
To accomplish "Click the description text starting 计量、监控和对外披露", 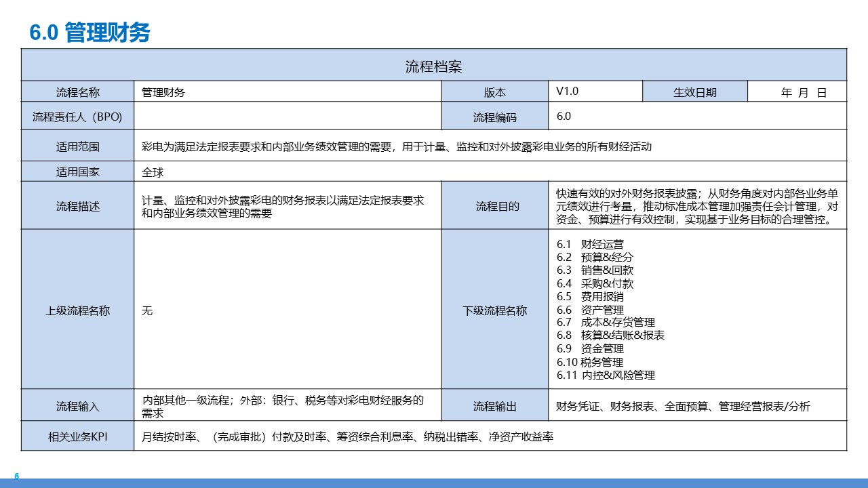I will point(283,207).
